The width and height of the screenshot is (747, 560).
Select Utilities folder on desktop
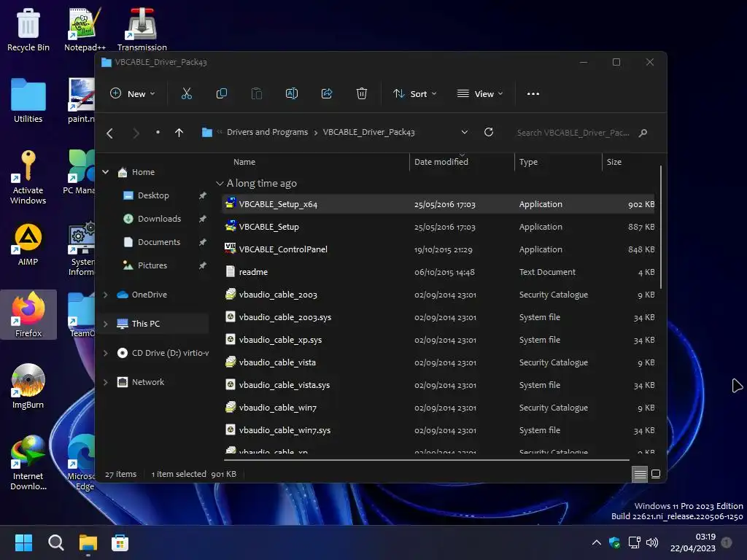[28, 101]
